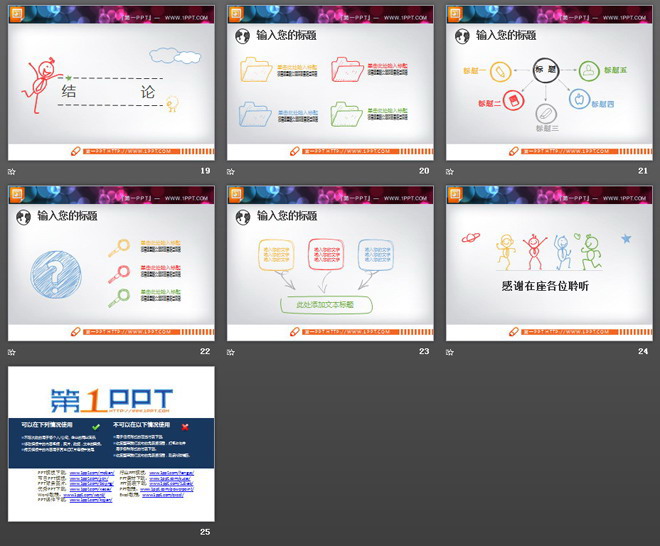
Task: Click the yellow pencil circle icon in slide 21
Action: pyautogui.click(x=500, y=72)
